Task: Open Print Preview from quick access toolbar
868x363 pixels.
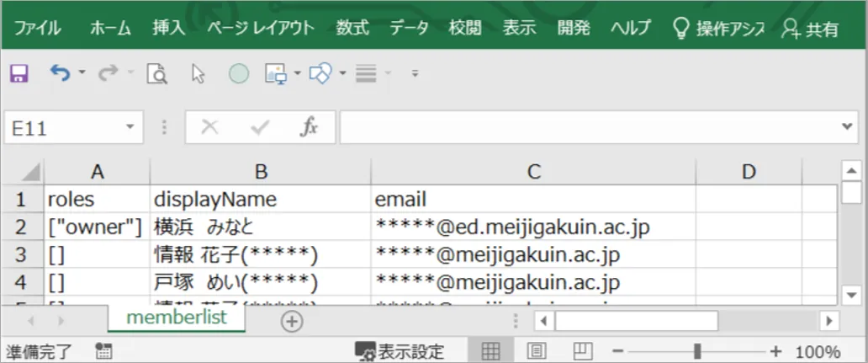Action: coord(156,74)
